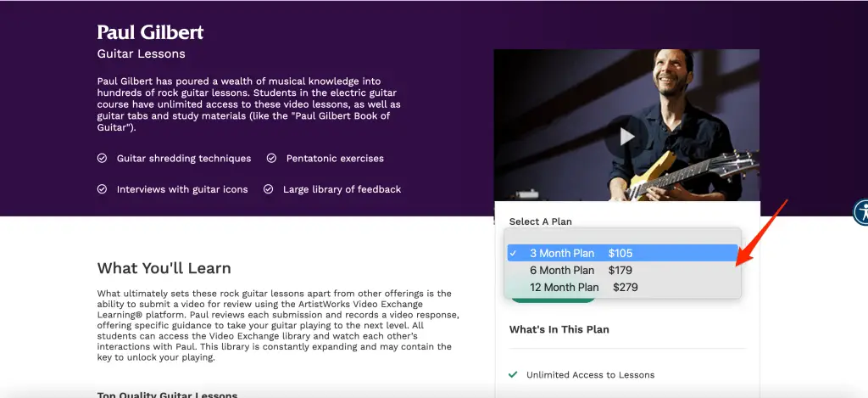Click the Guitar Lessons subtitle

(x=142, y=54)
